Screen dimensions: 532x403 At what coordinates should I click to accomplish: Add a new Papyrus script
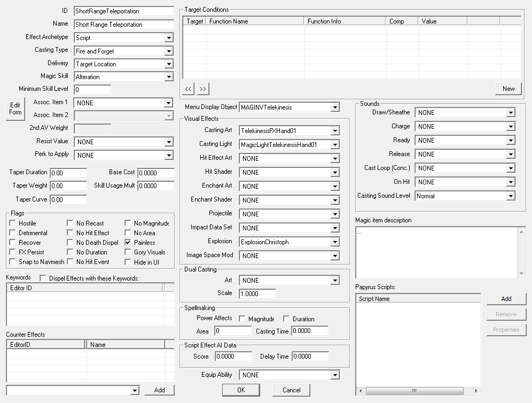coord(506,299)
